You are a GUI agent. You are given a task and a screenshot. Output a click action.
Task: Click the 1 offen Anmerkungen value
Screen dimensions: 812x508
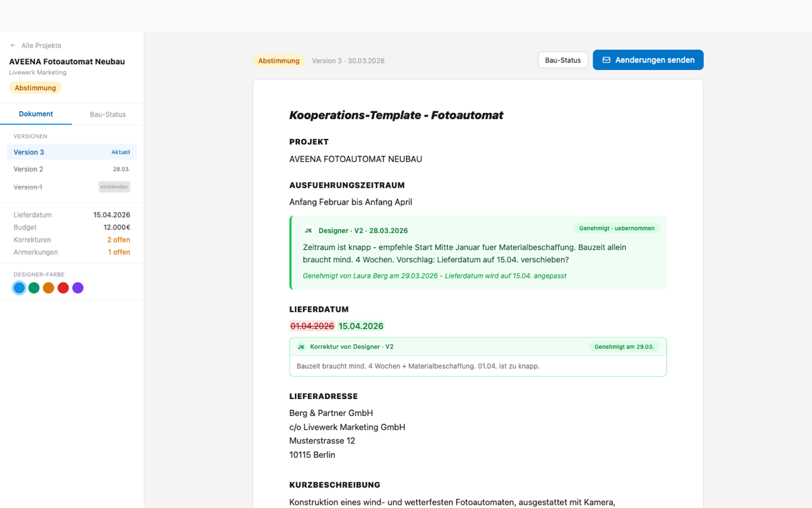click(x=119, y=252)
